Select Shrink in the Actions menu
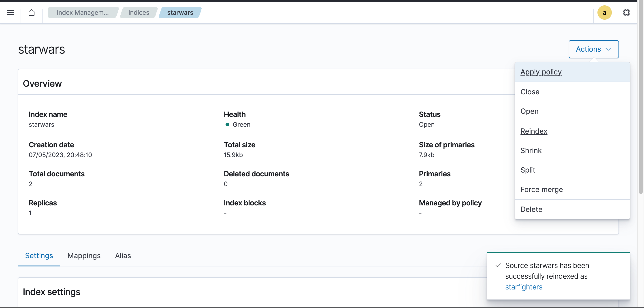 pos(531,151)
